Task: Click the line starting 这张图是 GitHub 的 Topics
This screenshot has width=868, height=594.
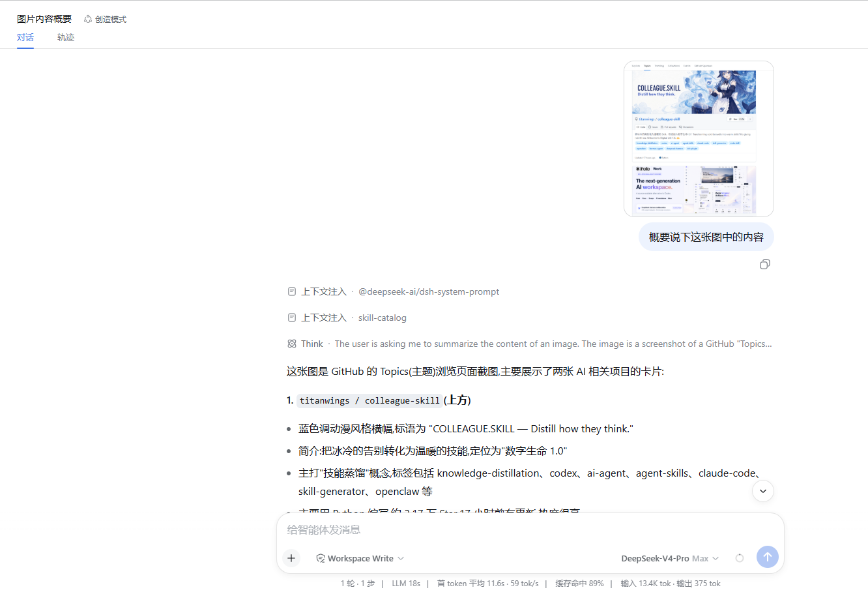Action: (476, 372)
